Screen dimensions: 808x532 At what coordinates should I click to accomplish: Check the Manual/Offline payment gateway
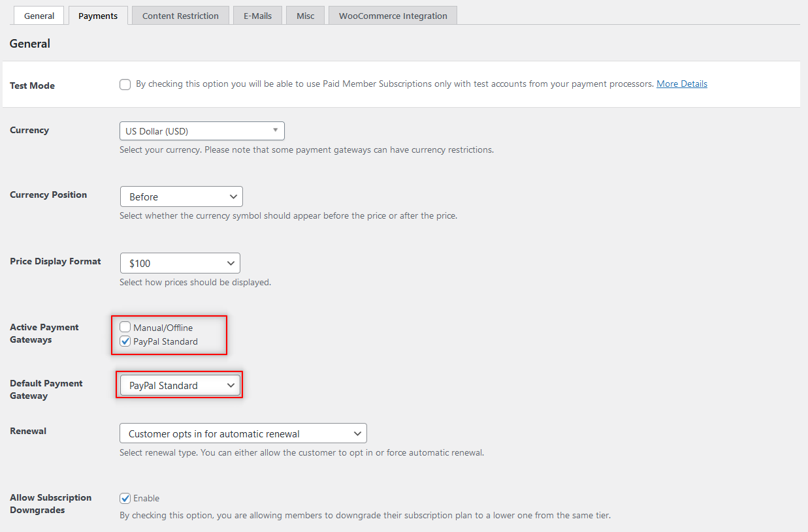(125, 327)
